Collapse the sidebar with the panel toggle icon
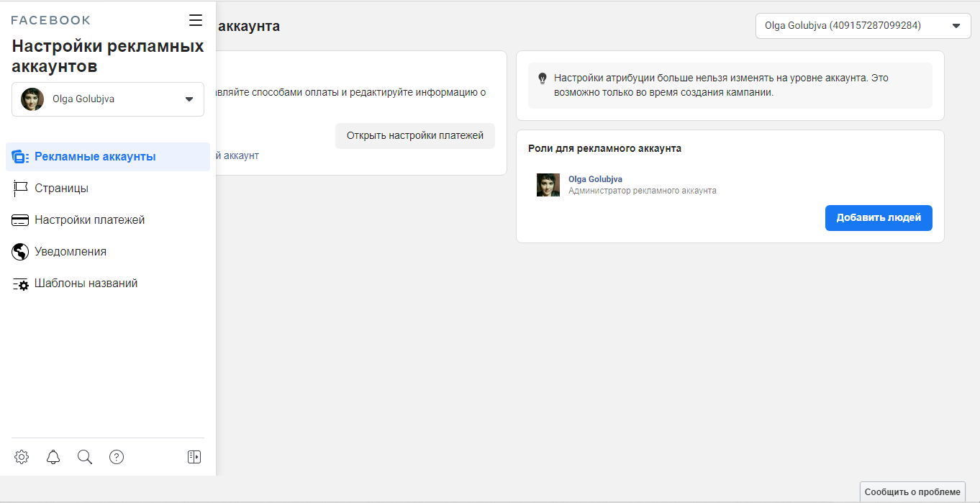Viewport: 980px width, 503px height. pyautogui.click(x=194, y=457)
